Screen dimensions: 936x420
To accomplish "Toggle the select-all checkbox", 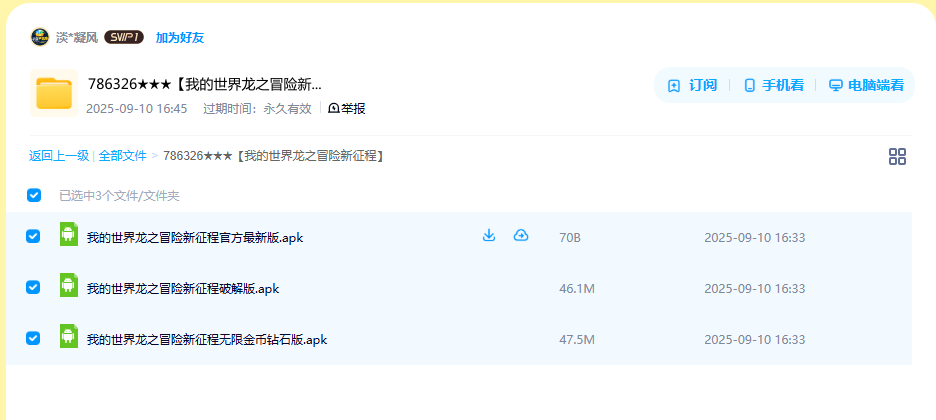I will point(34,195).
